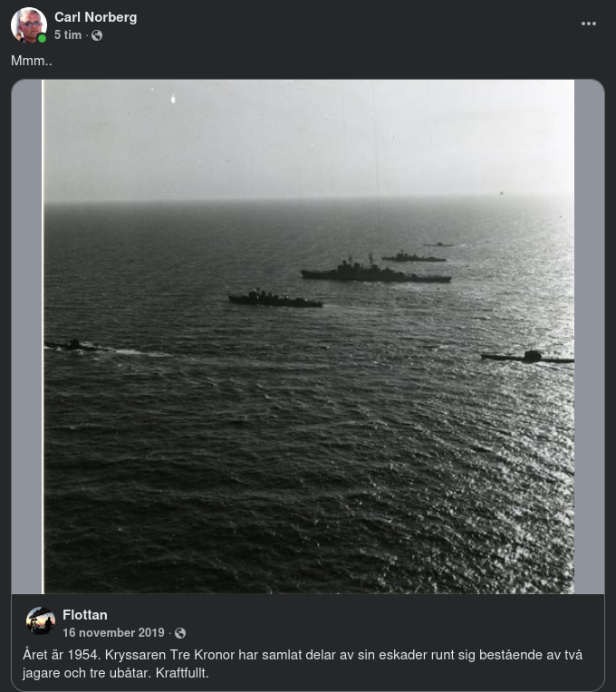Click the destroyer nearest the foreground
616x692 pixels.
coord(274,298)
